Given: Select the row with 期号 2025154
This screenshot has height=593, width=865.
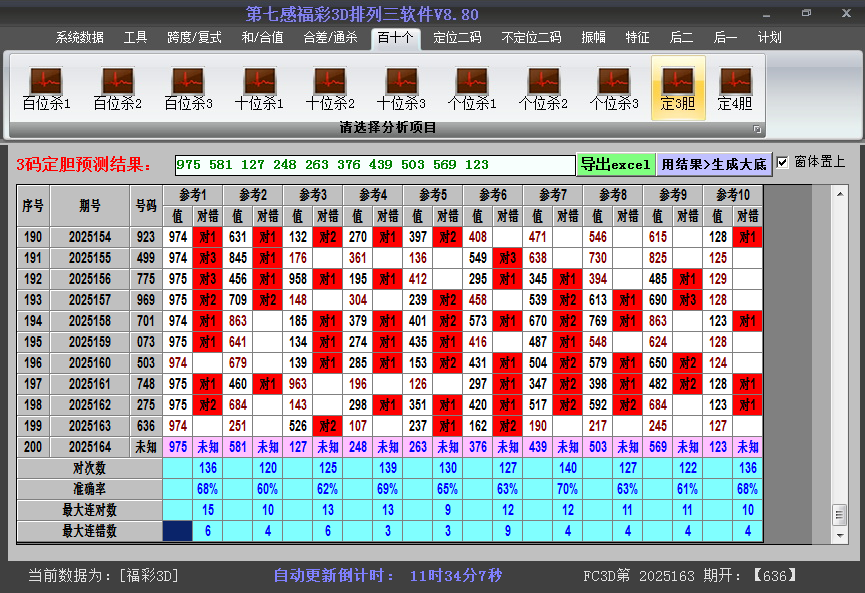Looking at the screenshot, I should (x=389, y=237).
